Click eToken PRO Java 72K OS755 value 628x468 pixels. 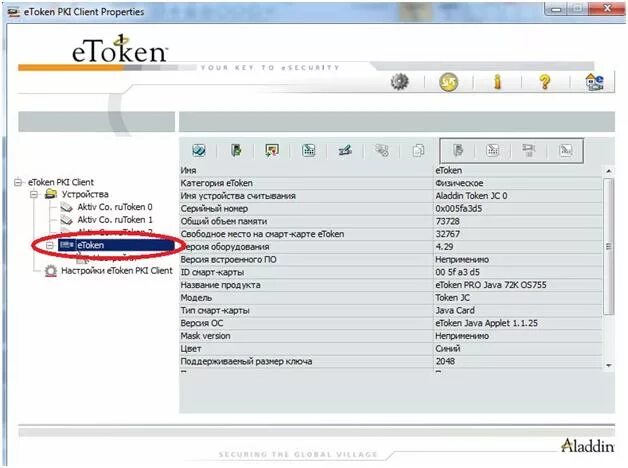pyautogui.click(x=491, y=285)
